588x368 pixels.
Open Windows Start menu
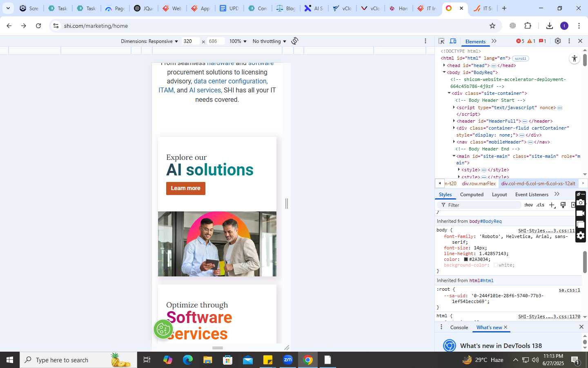point(10,360)
